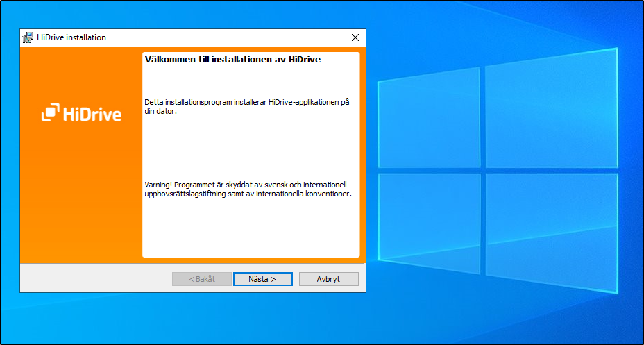Click the Varning! copyright notice text
The width and height of the screenshot is (644, 345).
click(x=248, y=190)
